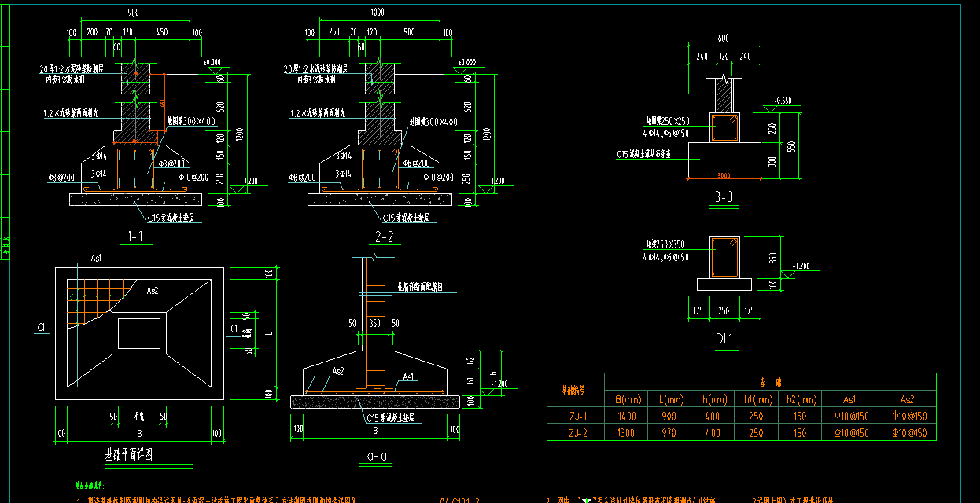Click the 450 dimension above section 1-1
980x503 pixels.
point(162,32)
